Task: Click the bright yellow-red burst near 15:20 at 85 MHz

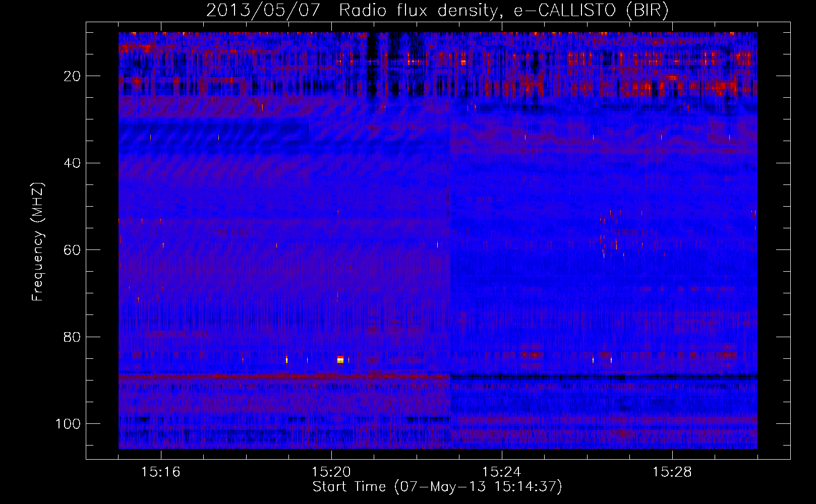Action: pyautogui.click(x=340, y=359)
